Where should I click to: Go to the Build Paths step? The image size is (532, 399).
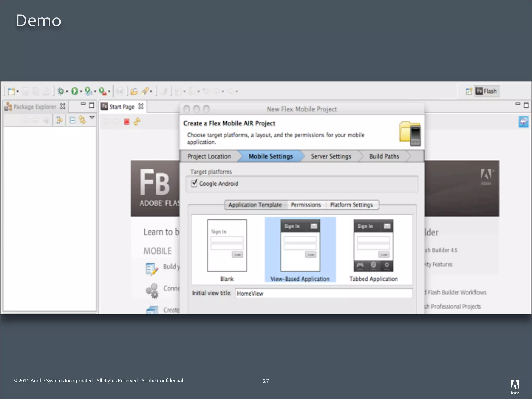(x=384, y=156)
